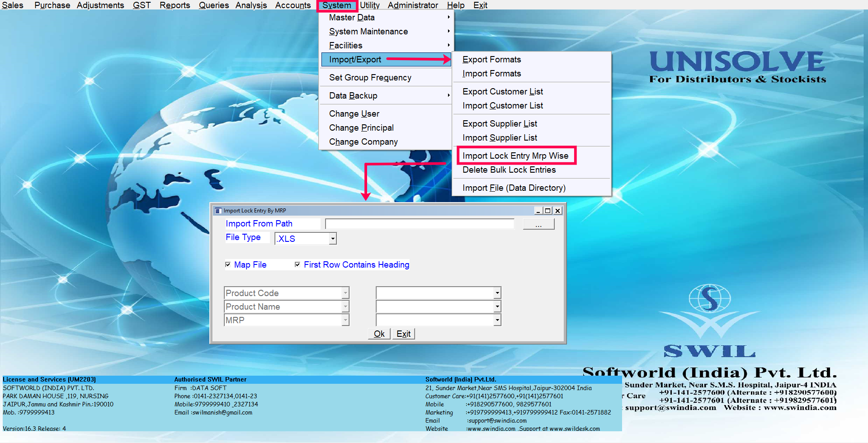Select Change Company
Image resolution: width=868 pixels, height=443 pixels.
[x=386, y=141]
